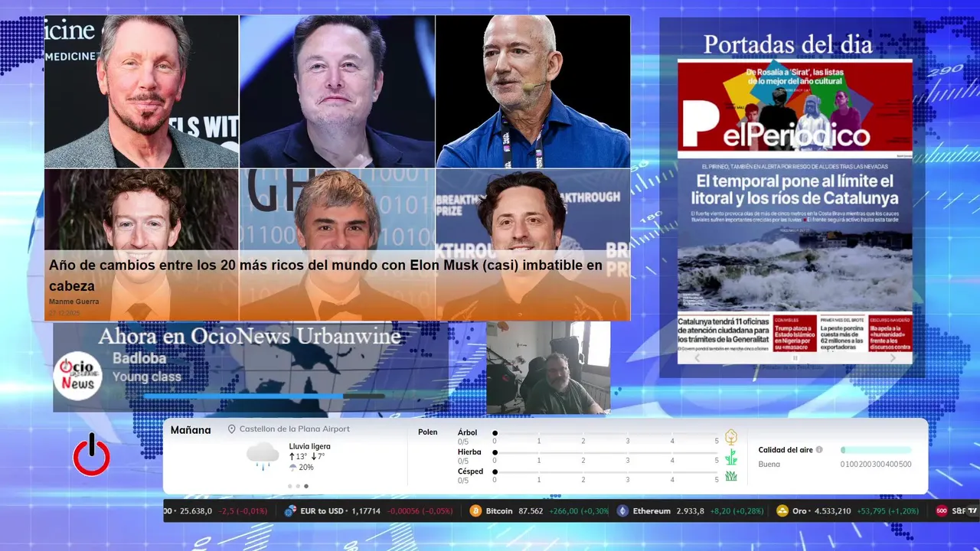This screenshot has height=551, width=980.
Task: Click the Hierba pollen label
Action: coord(469,452)
